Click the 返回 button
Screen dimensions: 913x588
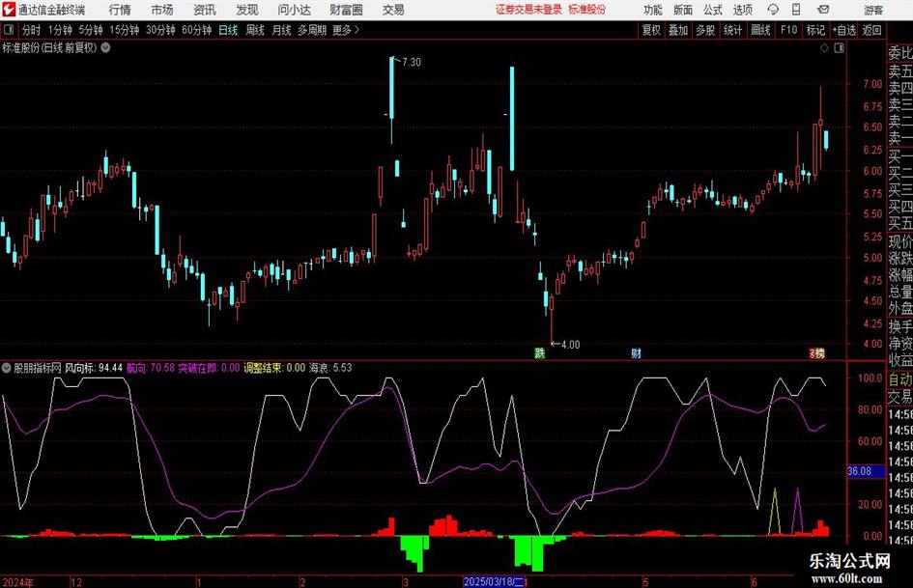click(x=871, y=30)
